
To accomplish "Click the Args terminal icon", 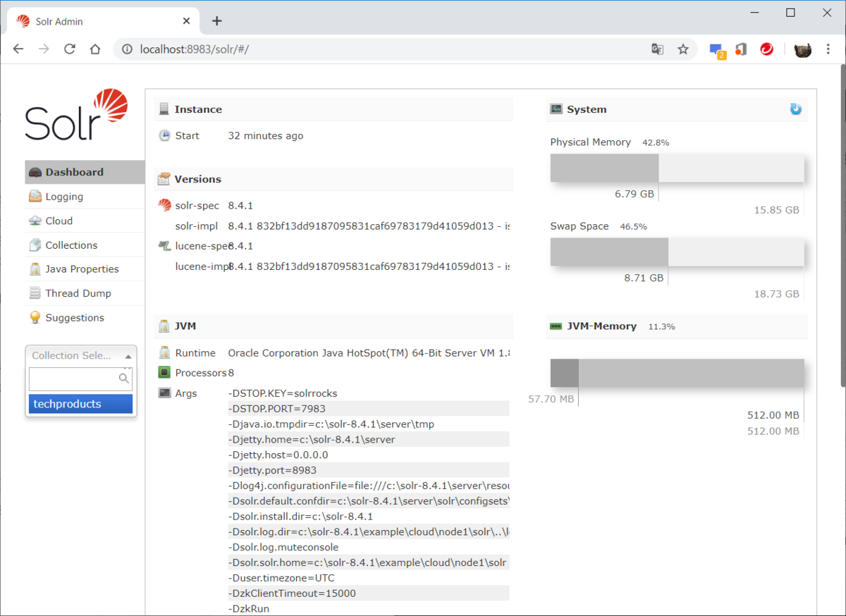I will point(164,393).
